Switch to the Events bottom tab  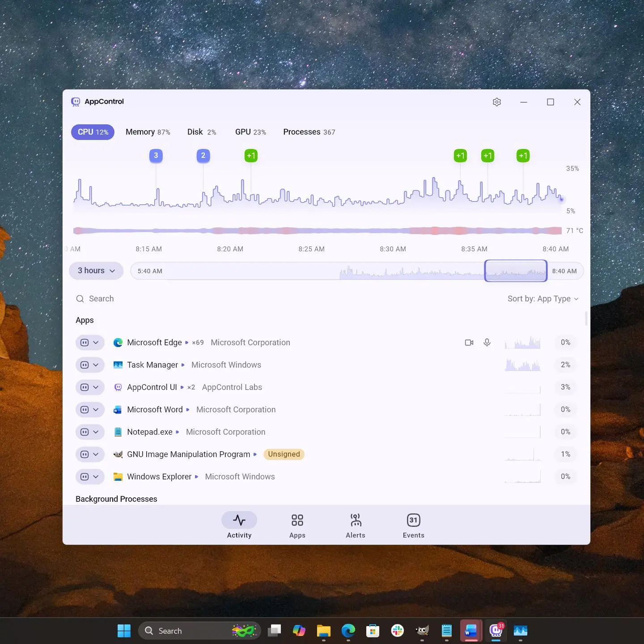point(414,525)
